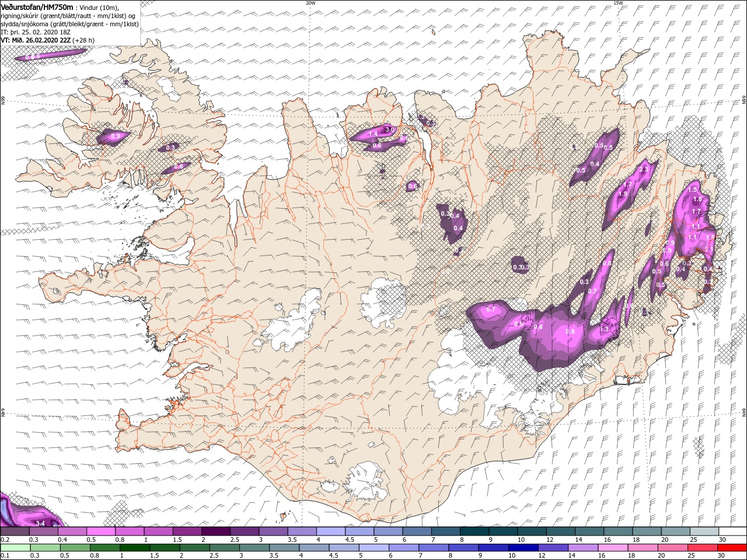Image resolution: width=747 pixels, height=560 pixels.
Task: Select the IT: þri. 25. 02. 2020 18Z line
Action: [36, 32]
